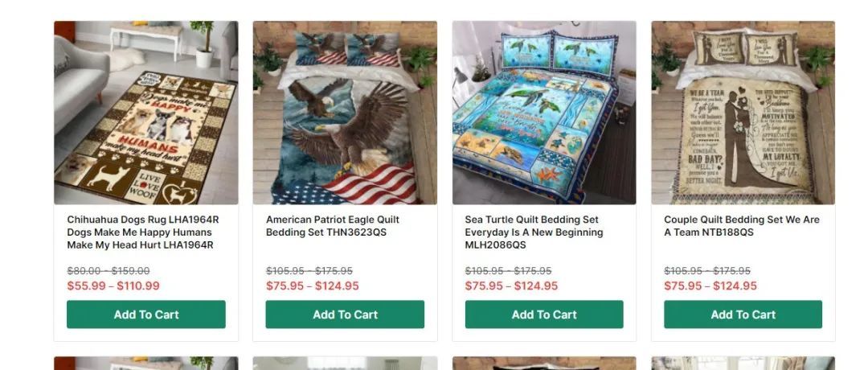
Task: Open the American Patriot Eagle quilt image
Action: tap(345, 113)
